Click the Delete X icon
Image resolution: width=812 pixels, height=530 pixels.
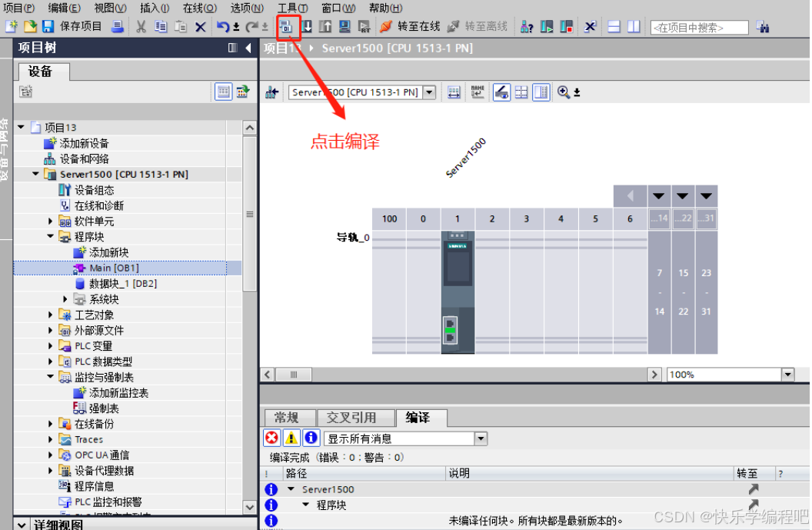(201, 26)
